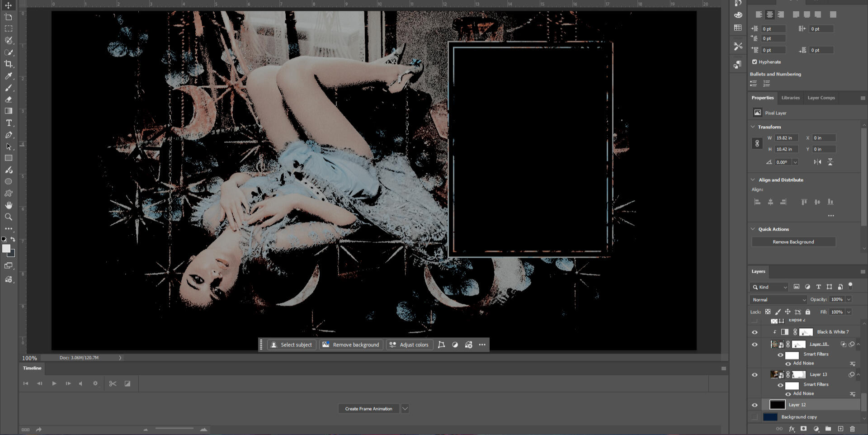Create a new adjustment layer
868x435 pixels.
[816, 429]
